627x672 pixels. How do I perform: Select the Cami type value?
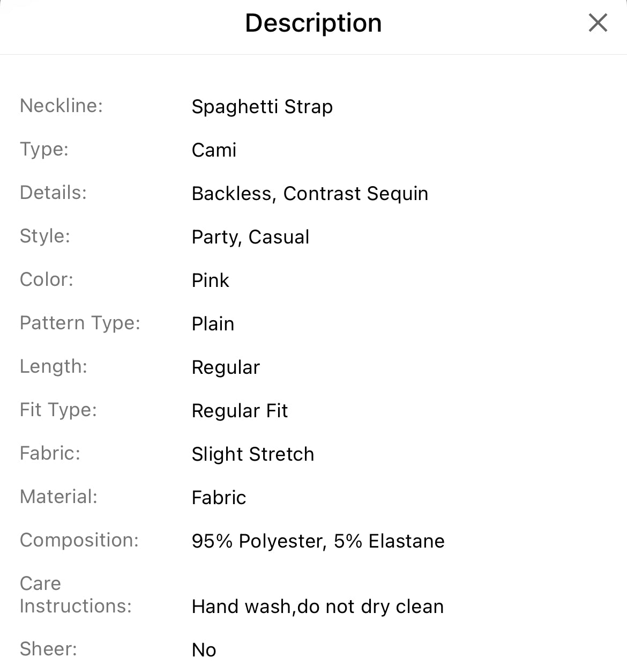(214, 150)
